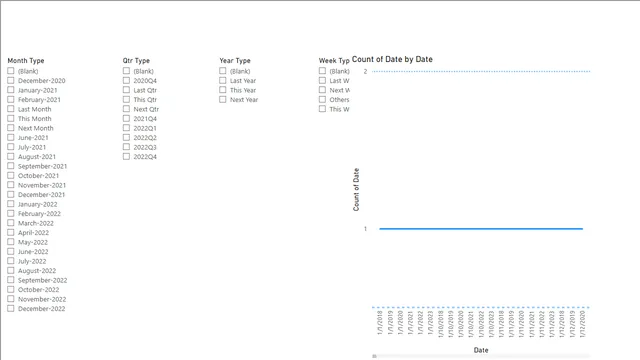Select the June-2022 checkbox

point(11,251)
